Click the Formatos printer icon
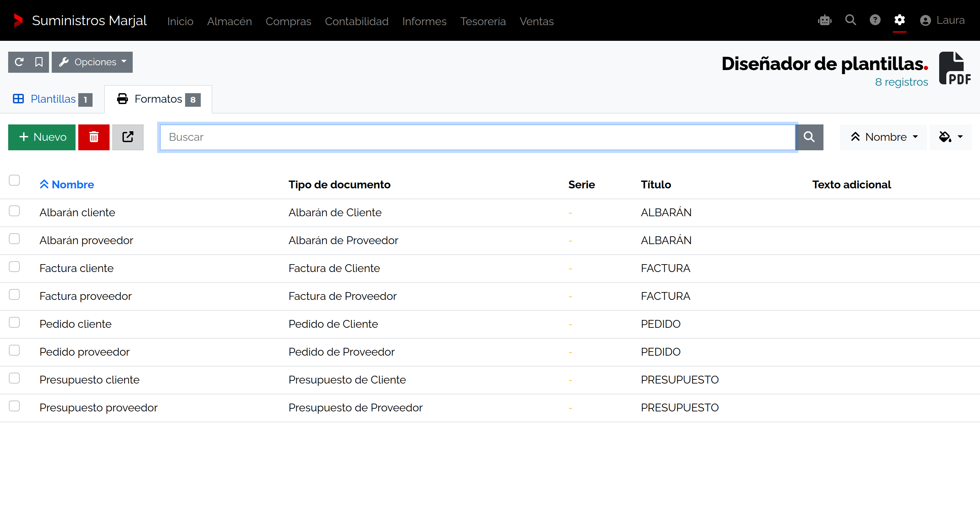The height and width of the screenshot is (510, 980). tap(122, 99)
